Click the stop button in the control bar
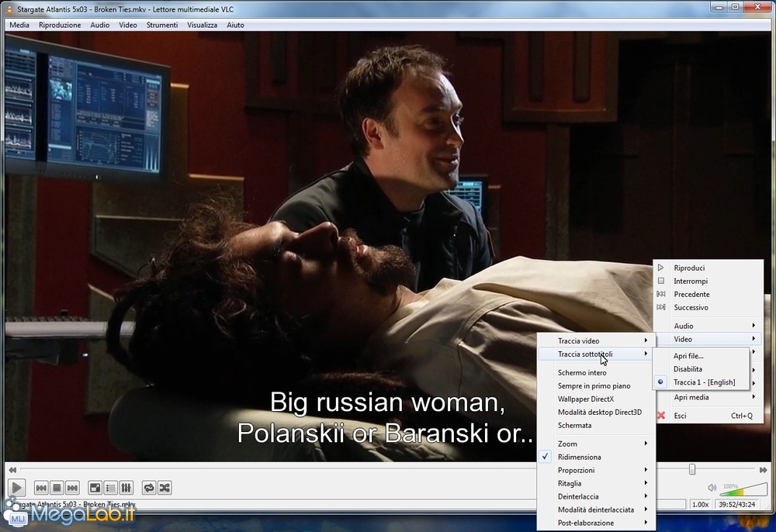The height and width of the screenshot is (532, 776). tap(57, 488)
